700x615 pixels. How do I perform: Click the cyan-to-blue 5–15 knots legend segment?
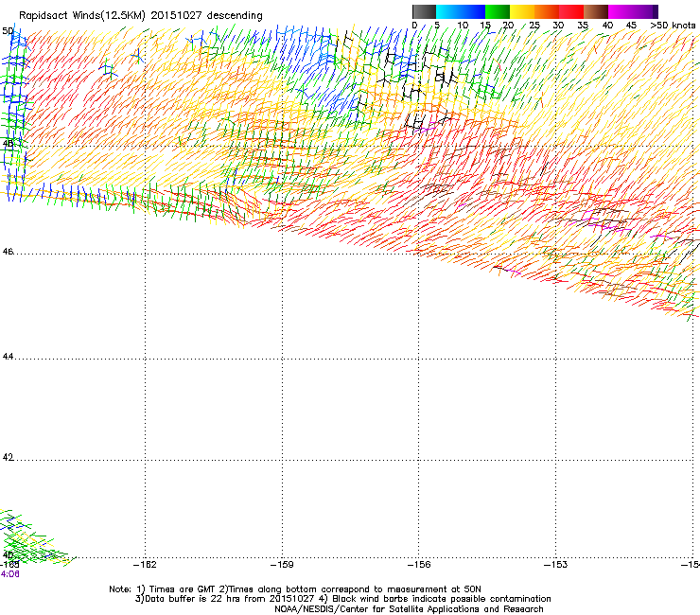point(461,11)
